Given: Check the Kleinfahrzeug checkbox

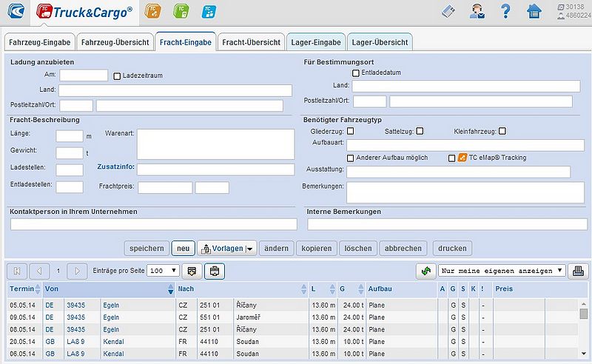Looking at the screenshot, I should tap(502, 131).
